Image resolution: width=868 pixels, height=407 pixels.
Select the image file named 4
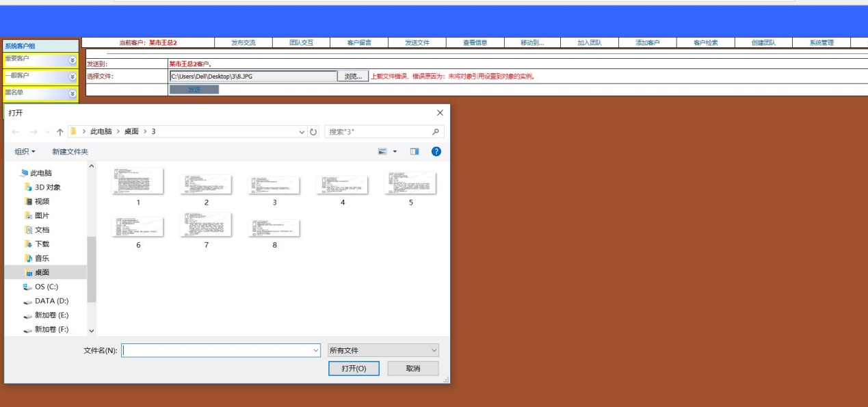[x=342, y=189]
